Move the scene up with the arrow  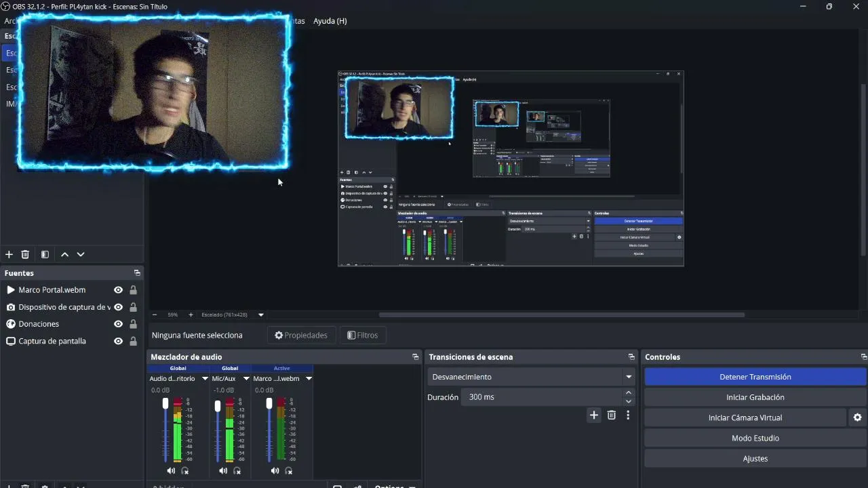click(x=64, y=254)
